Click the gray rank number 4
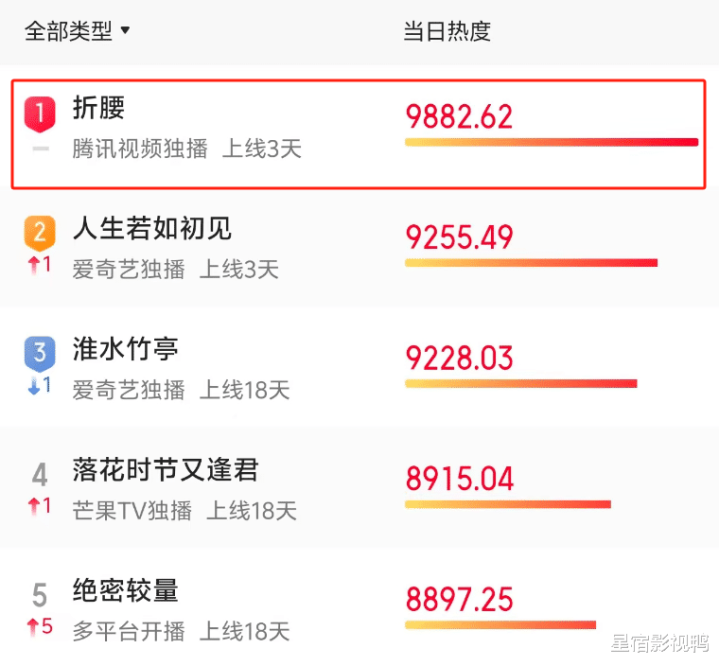Image resolution: width=719 pixels, height=666 pixels. (40, 474)
